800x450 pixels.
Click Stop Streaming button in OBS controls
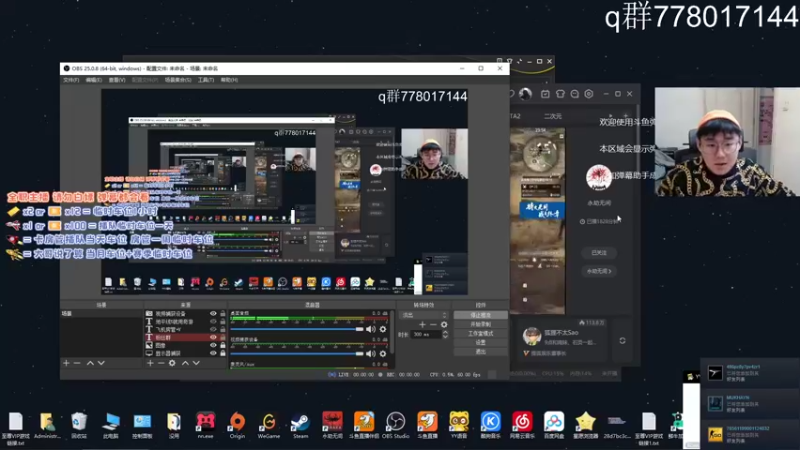pos(480,315)
